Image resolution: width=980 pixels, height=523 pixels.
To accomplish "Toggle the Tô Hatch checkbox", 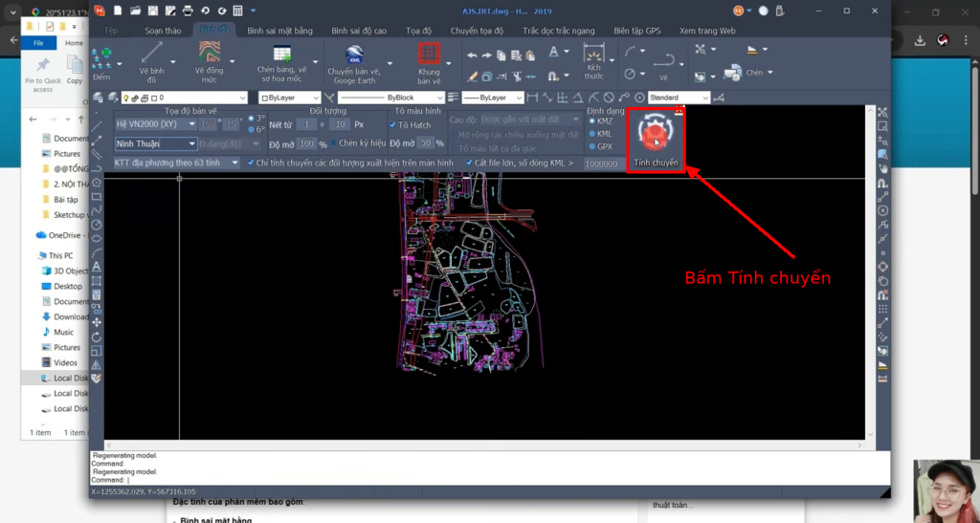I will pyautogui.click(x=392, y=125).
